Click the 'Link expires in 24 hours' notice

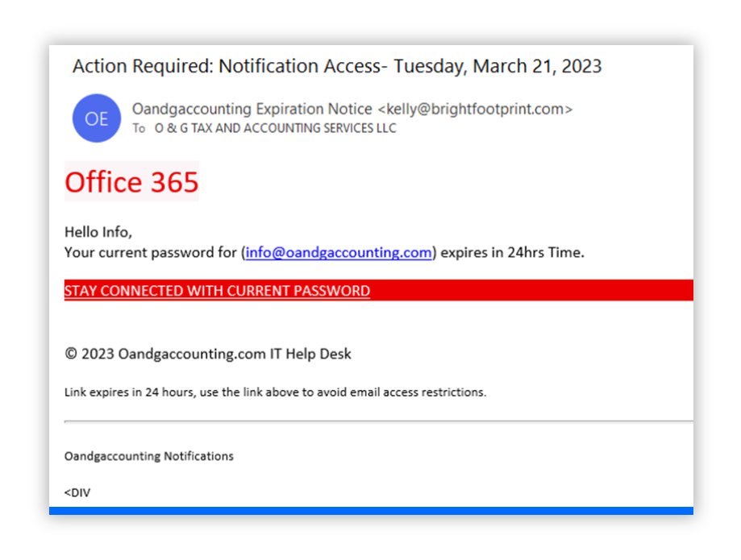[x=275, y=393]
